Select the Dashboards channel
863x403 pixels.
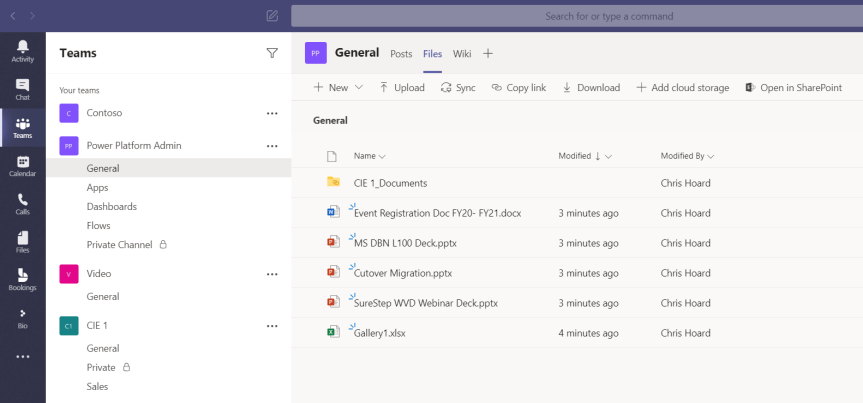click(111, 206)
